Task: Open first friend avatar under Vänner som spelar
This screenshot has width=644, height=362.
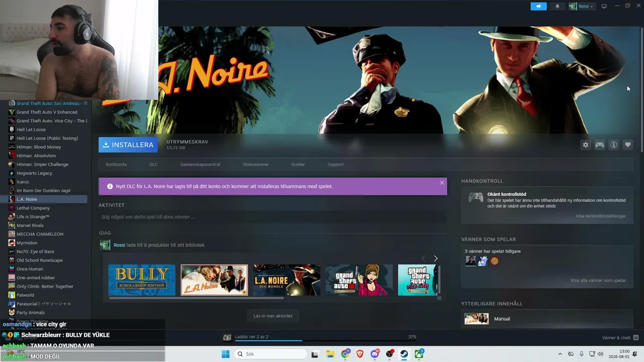Action: 470,261
